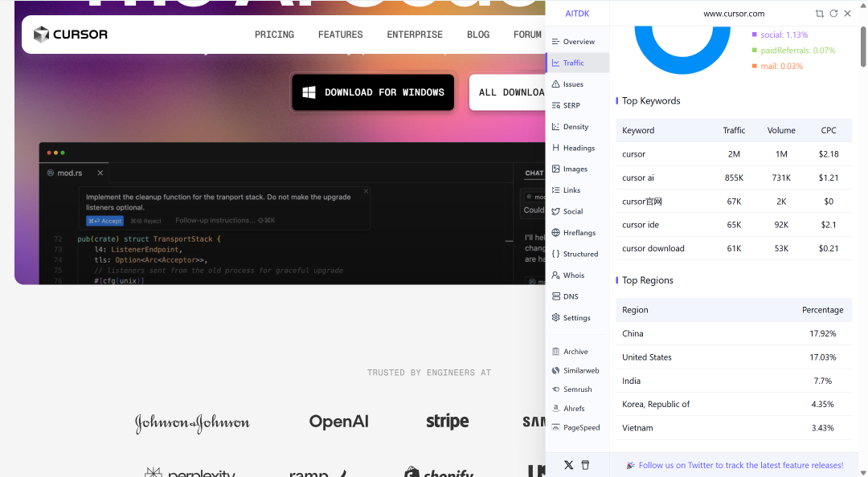Click the PageSpeed gauge icon
This screenshot has height=477, width=868.
coord(556,427)
